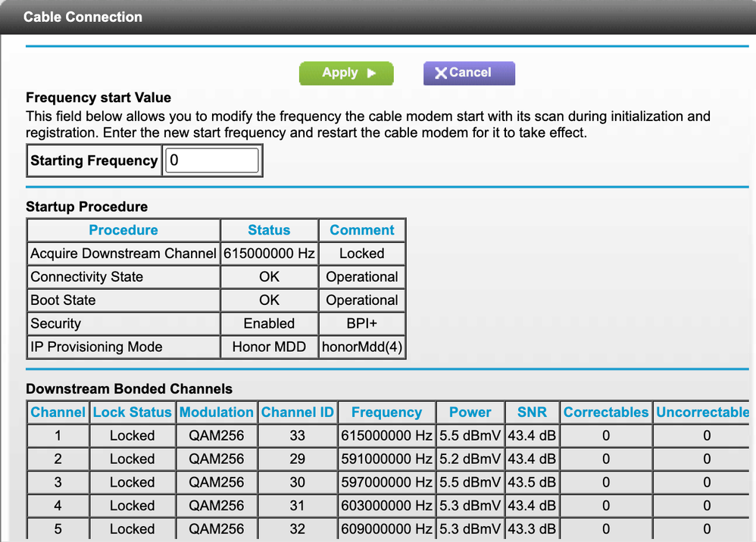The width and height of the screenshot is (756, 542).
Task: Click the X icon on the Cancel button
Action: [x=440, y=73]
